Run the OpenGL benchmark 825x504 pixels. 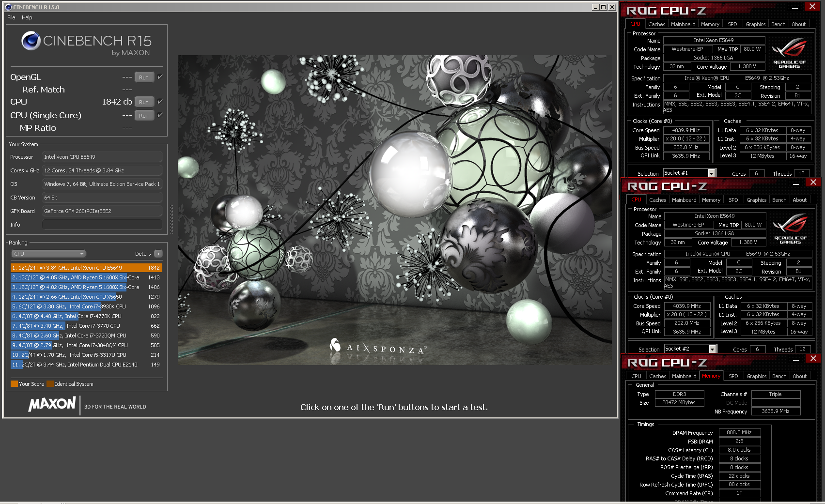click(x=144, y=77)
